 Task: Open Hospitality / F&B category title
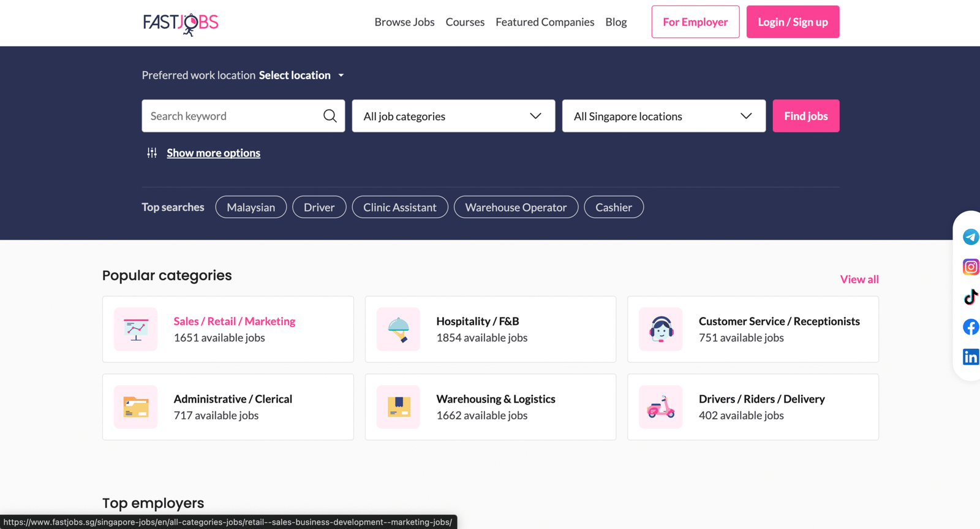coord(478,321)
